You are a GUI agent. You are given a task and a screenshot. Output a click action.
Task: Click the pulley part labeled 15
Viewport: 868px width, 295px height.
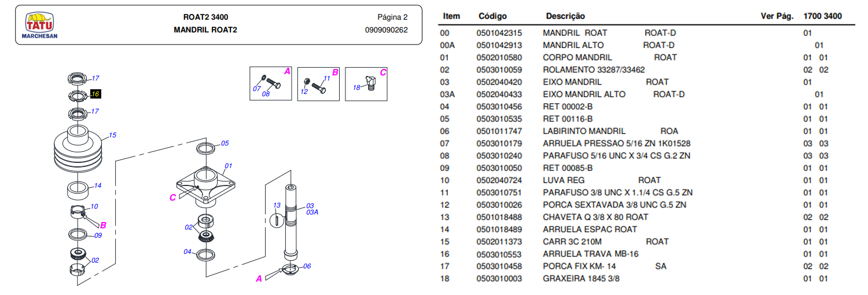pos(76,151)
